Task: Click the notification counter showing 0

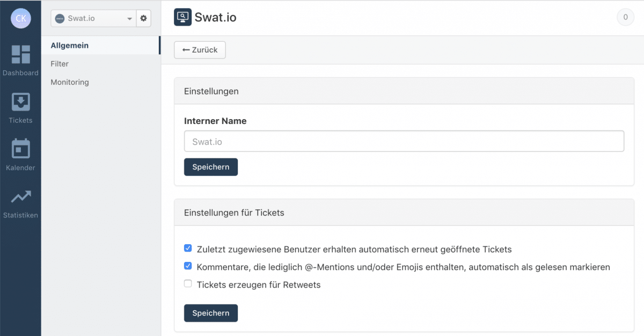Action: pyautogui.click(x=625, y=17)
